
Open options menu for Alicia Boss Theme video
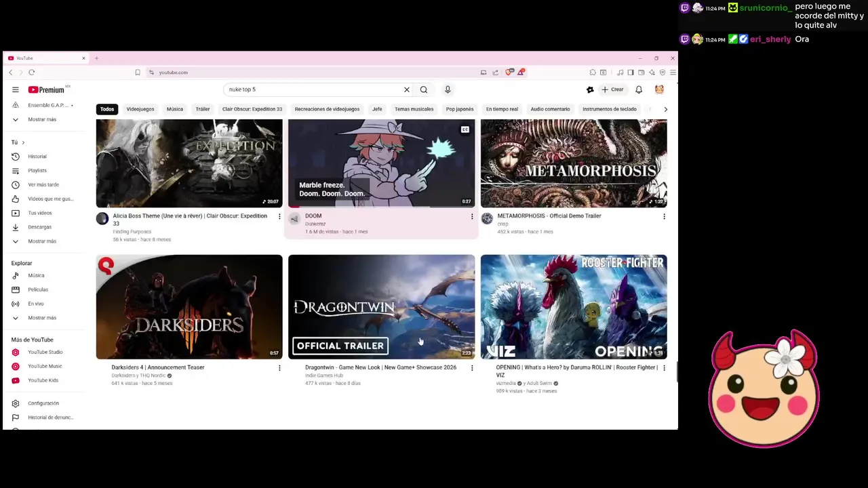click(279, 216)
